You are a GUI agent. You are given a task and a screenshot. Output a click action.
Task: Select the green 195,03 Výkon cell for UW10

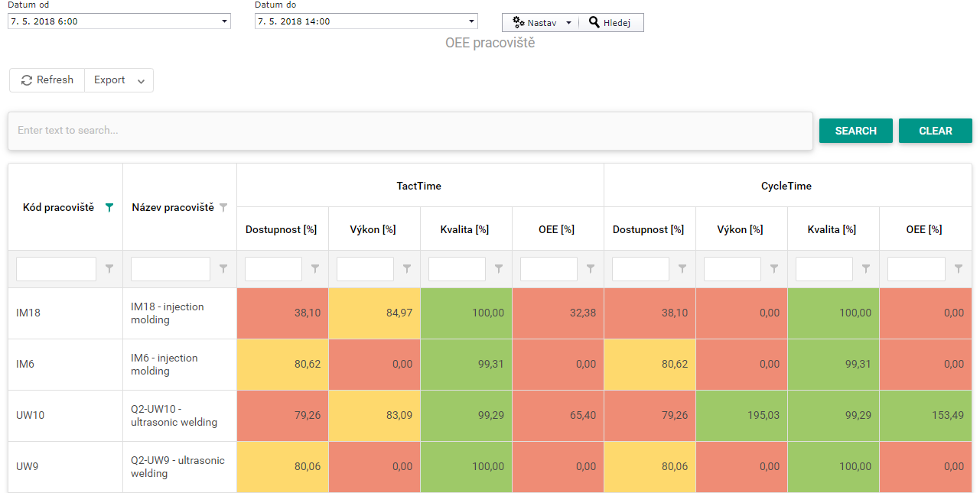[x=741, y=416]
